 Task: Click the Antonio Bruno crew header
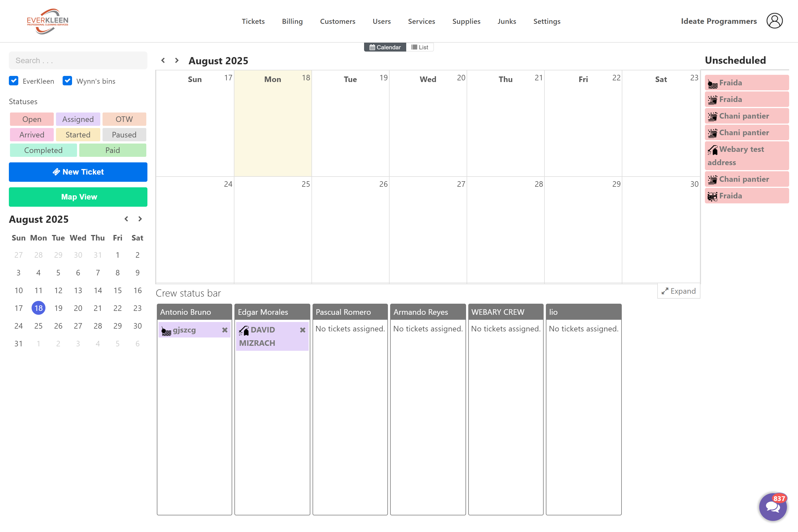(x=195, y=312)
